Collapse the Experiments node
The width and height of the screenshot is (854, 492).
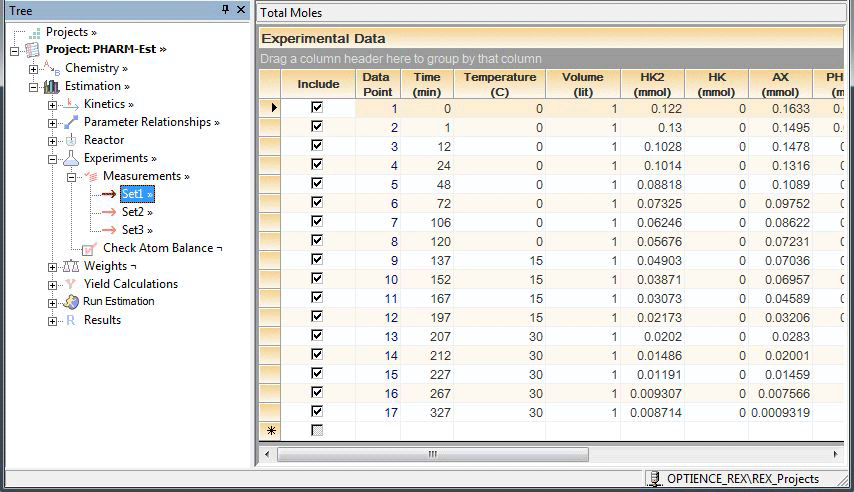[52, 159]
